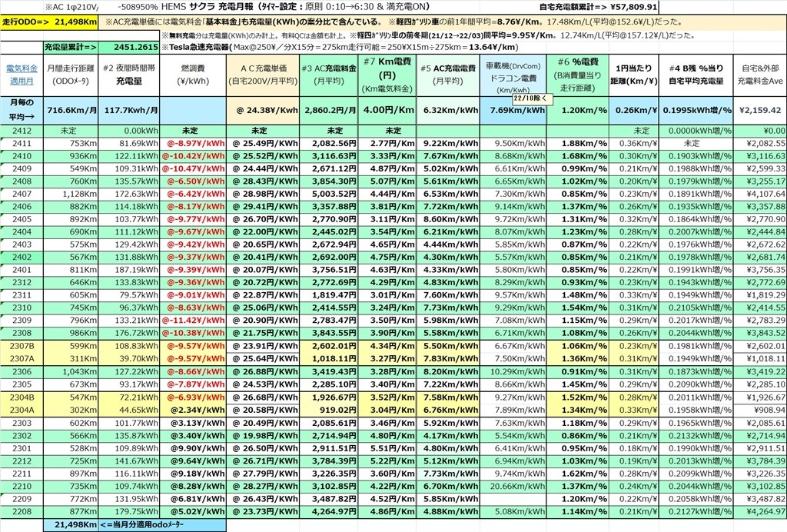
Task: Select the 20.66Km/kWh cell
Action: (513, 487)
